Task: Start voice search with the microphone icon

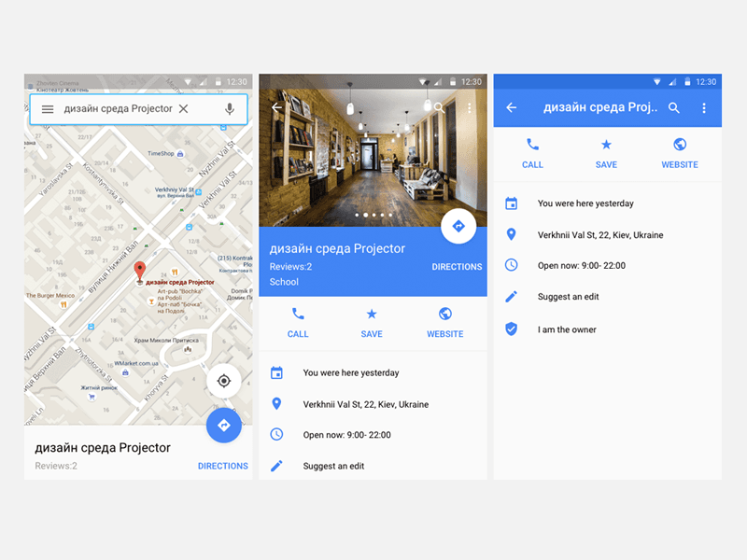Action: point(230,109)
